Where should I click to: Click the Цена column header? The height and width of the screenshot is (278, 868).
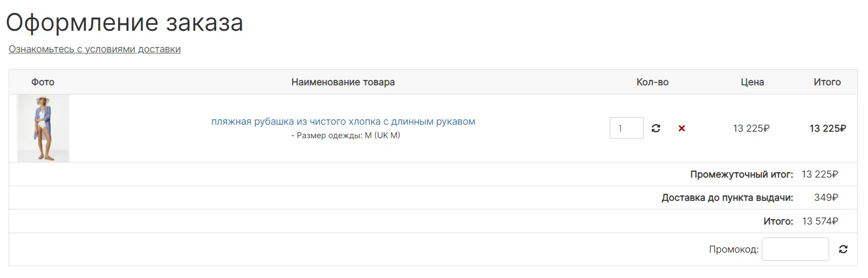pyautogui.click(x=752, y=82)
